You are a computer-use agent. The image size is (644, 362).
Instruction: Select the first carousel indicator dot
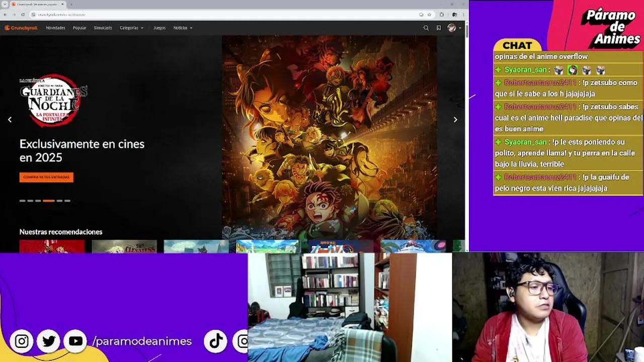(x=22, y=201)
